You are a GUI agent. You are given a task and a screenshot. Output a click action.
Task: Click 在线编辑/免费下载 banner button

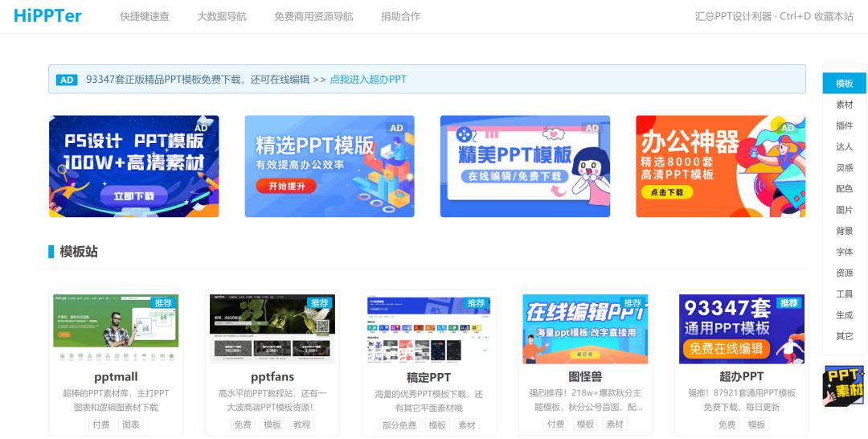[514, 177]
